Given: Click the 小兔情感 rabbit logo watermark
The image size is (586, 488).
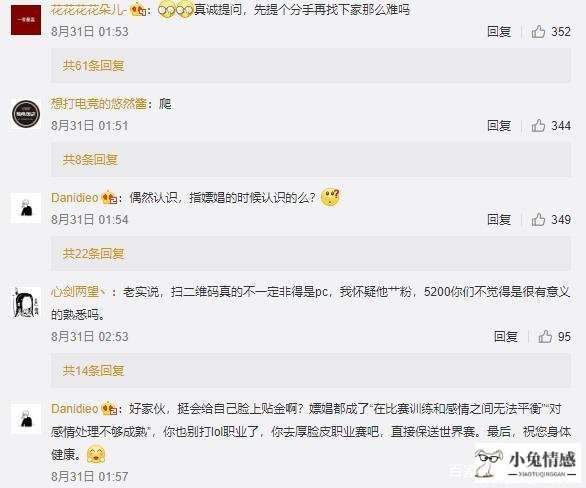Looking at the screenshot, I should click(527, 463).
